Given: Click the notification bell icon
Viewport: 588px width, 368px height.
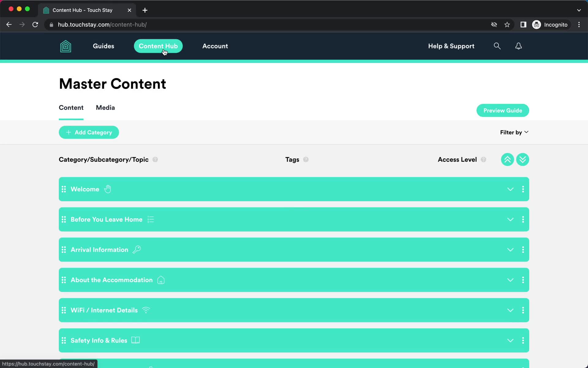Looking at the screenshot, I should (x=518, y=46).
